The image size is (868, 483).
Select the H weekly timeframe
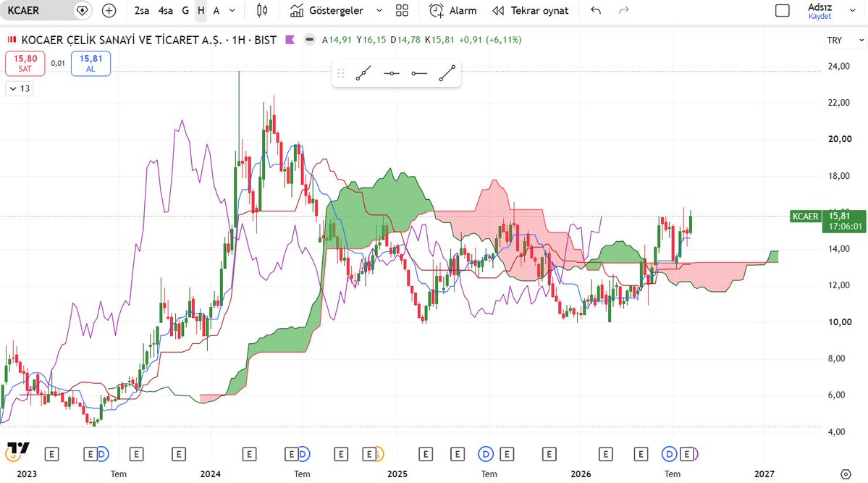pos(201,11)
